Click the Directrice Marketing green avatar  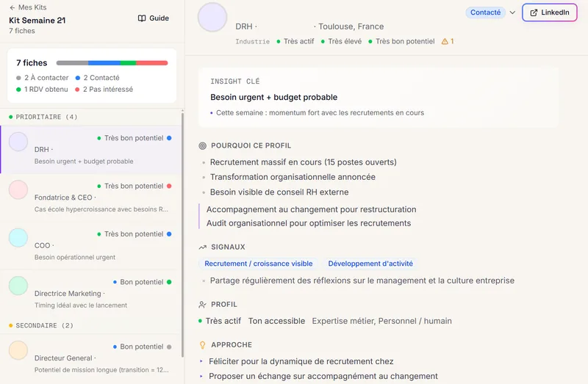click(x=18, y=286)
